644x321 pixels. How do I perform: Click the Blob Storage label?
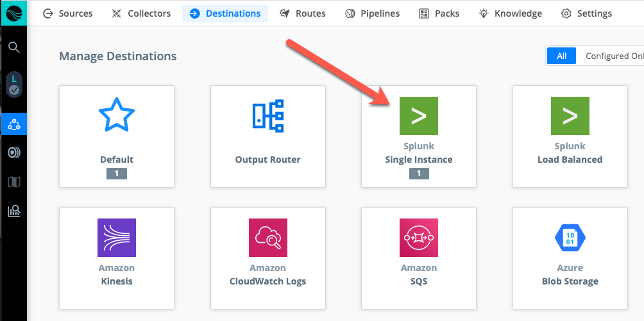pyautogui.click(x=570, y=281)
